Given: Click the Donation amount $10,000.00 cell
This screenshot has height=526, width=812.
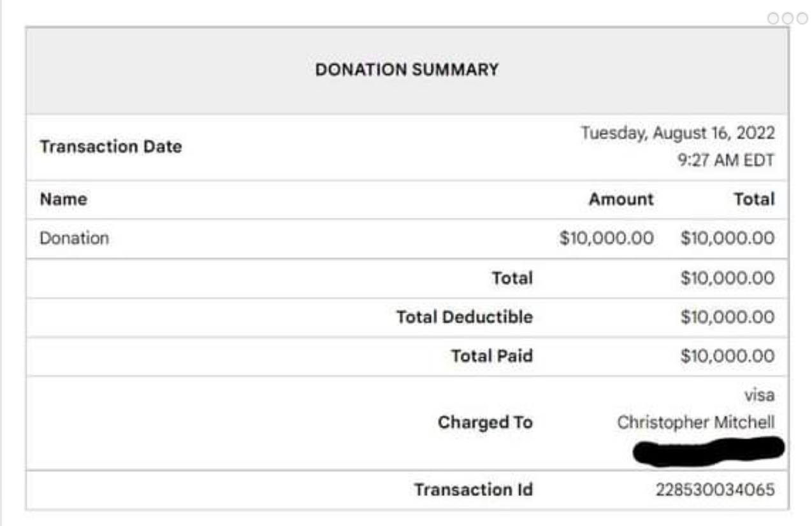Looking at the screenshot, I should click(x=606, y=238).
